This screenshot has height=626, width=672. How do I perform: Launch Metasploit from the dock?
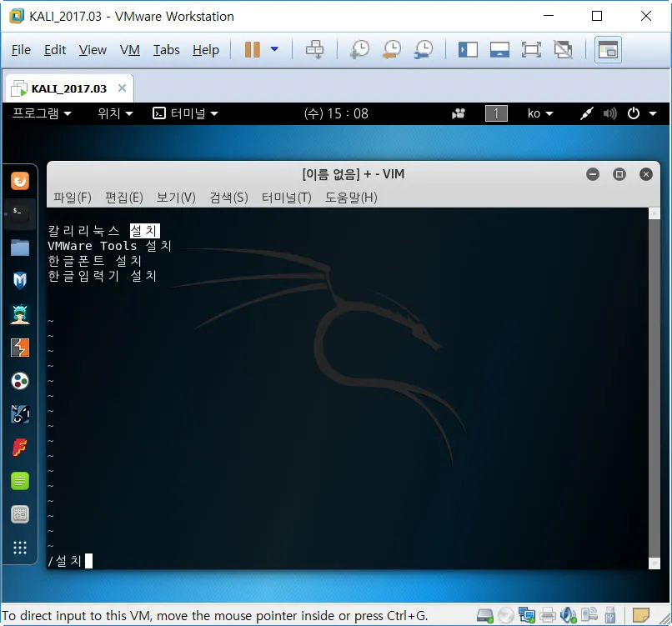tap(19, 280)
